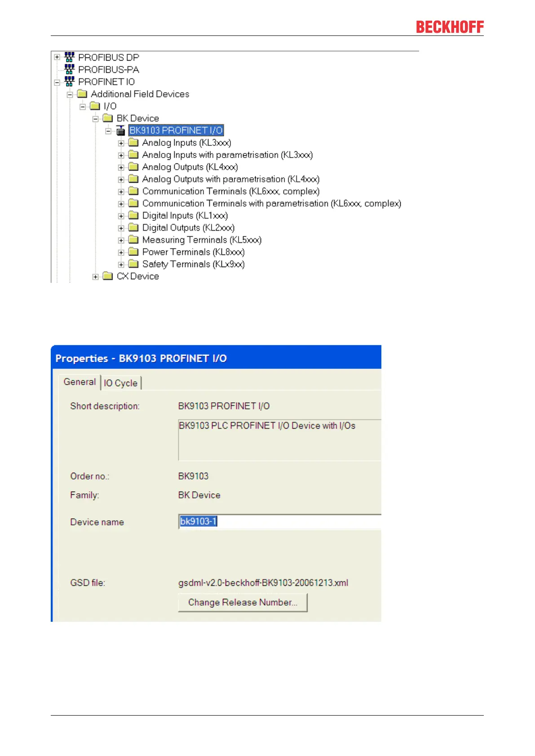Click Analog Outputs with parametrisation folder icon
The width and height of the screenshot is (535, 756).
pyautogui.click(x=133, y=179)
